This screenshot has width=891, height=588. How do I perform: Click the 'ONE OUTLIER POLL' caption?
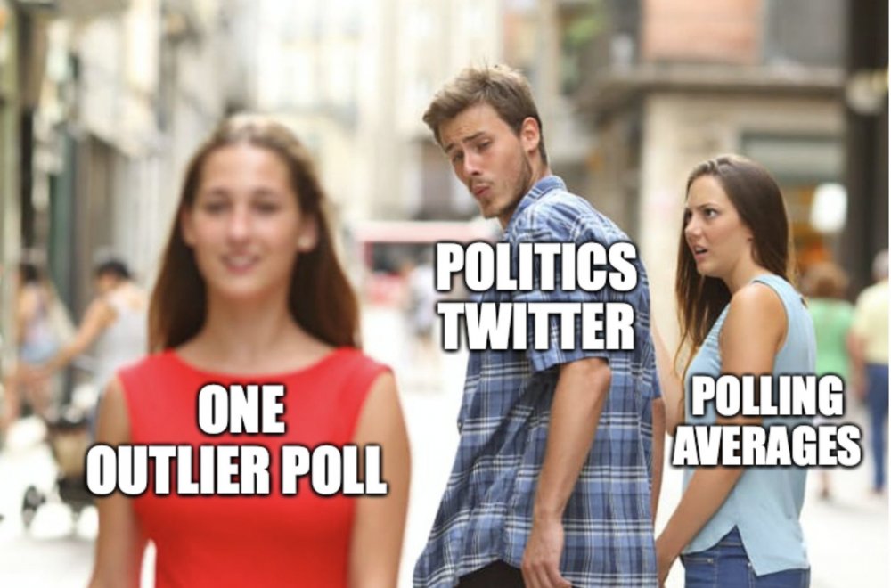click(237, 439)
